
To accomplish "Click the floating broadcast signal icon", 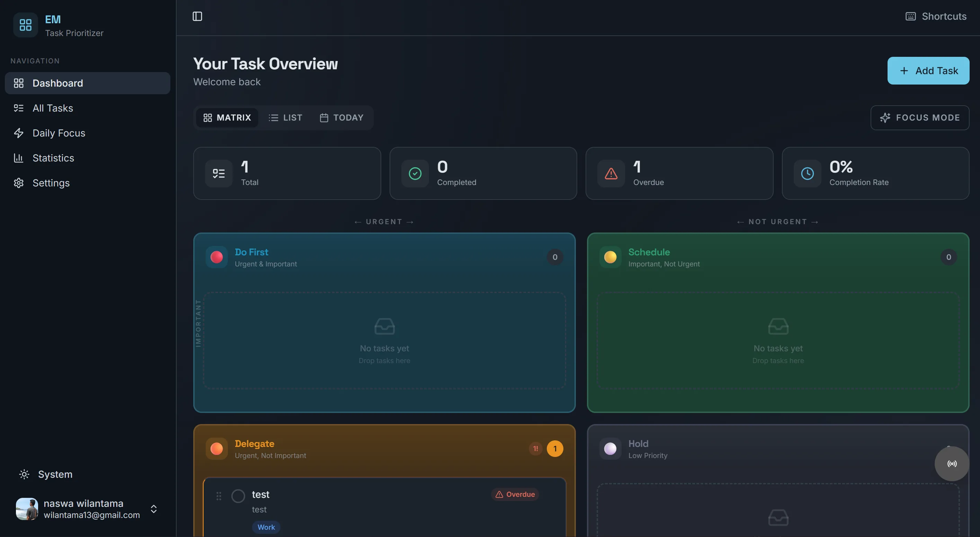I will (x=952, y=464).
